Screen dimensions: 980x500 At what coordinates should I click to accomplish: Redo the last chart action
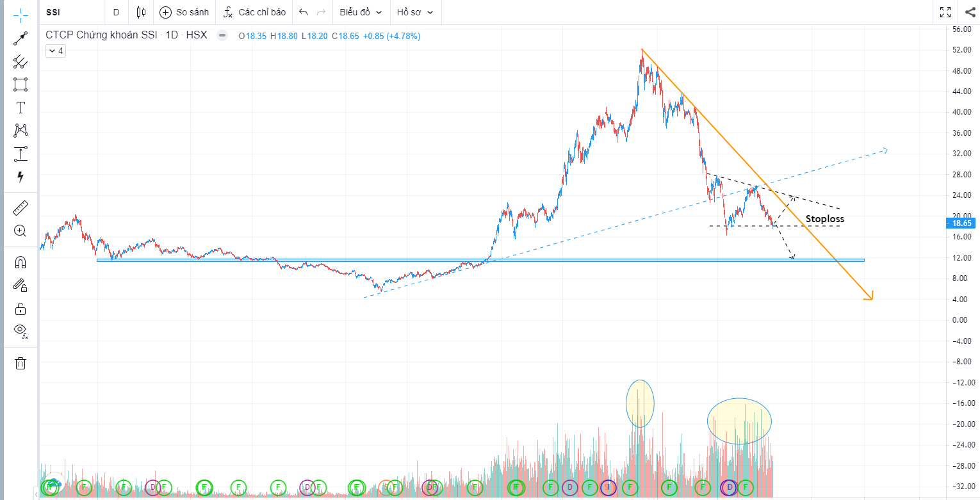click(321, 12)
